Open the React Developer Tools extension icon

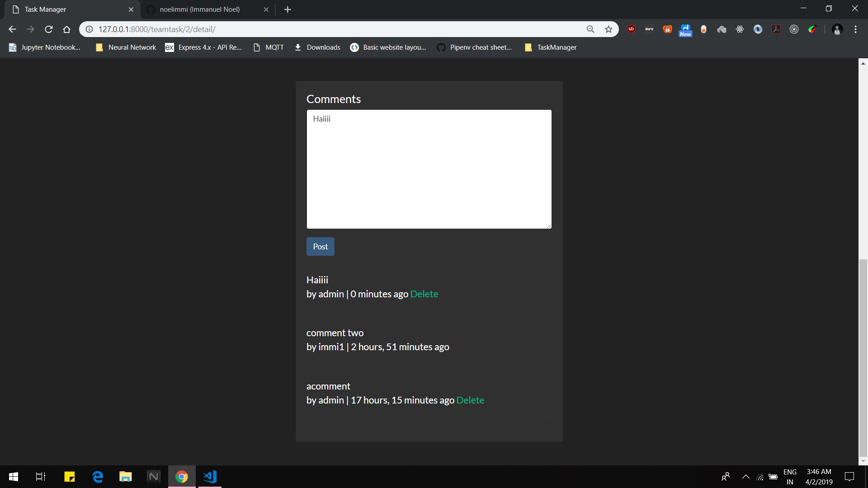click(740, 29)
